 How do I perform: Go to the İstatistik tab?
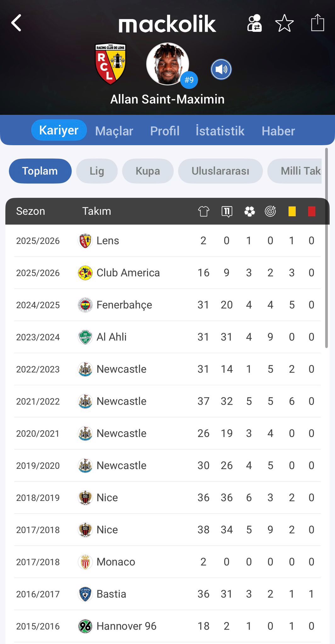220,131
